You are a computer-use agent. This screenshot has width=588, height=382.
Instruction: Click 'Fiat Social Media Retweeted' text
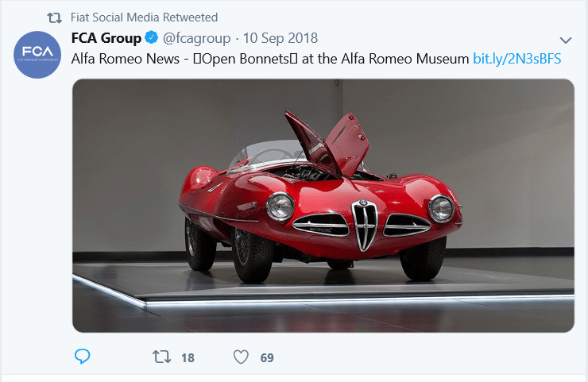(144, 17)
